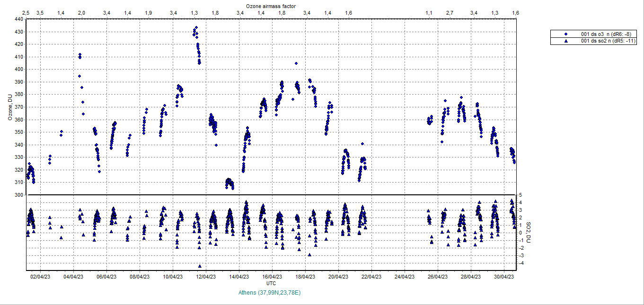Click the 440 tick on the ozone axis
The image size is (644, 305).
click(x=18, y=19)
